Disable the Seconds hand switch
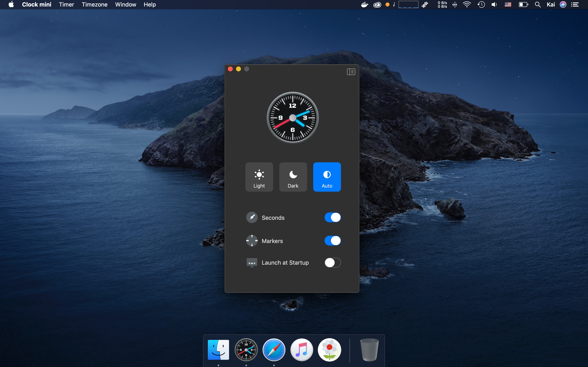This screenshot has height=367, width=588. point(332,218)
